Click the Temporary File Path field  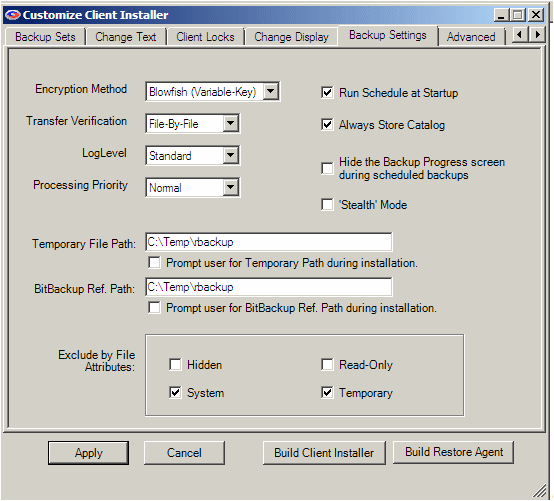click(x=269, y=242)
